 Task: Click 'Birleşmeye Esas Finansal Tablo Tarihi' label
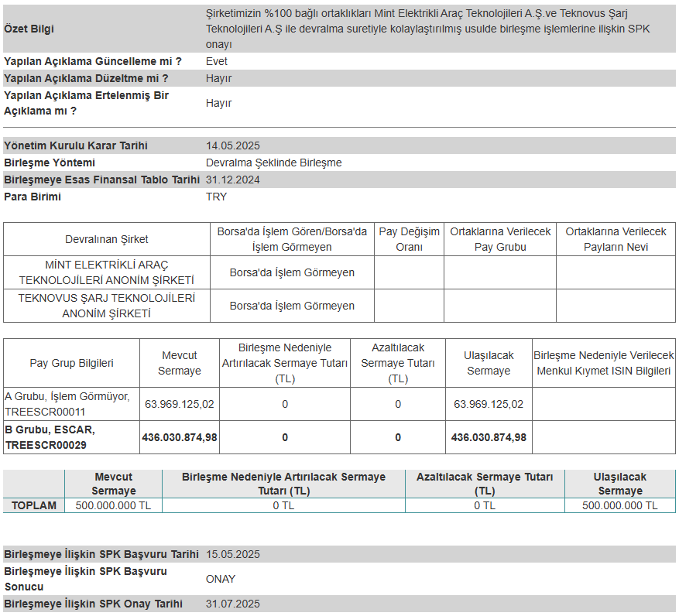point(101,180)
